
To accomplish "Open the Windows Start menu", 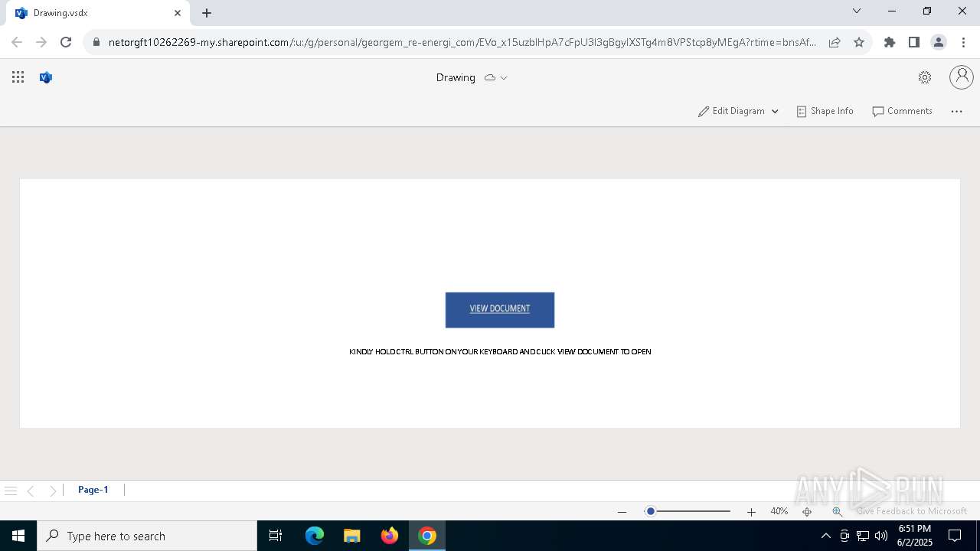I will (x=18, y=536).
